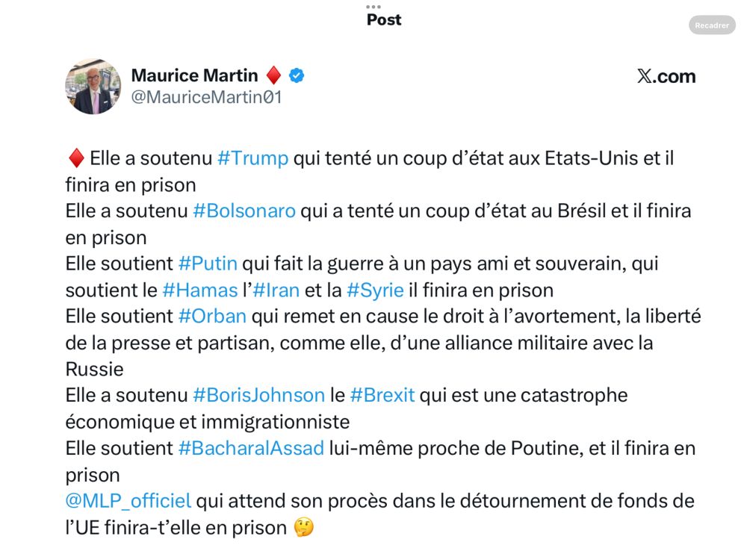Open the three-dot grabber above Post
747x560 pixels.
point(373,7)
